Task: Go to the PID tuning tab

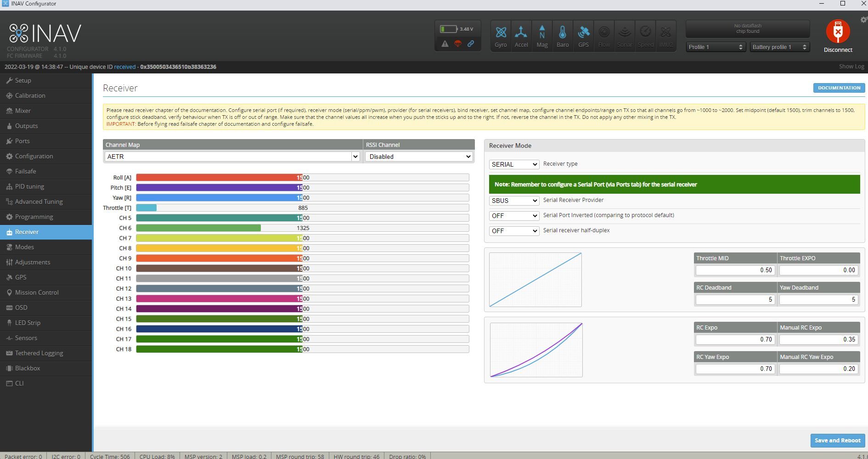Action: click(x=46, y=186)
